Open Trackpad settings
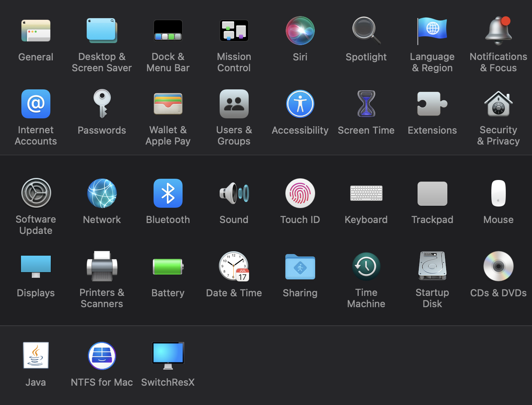 [432, 193]
